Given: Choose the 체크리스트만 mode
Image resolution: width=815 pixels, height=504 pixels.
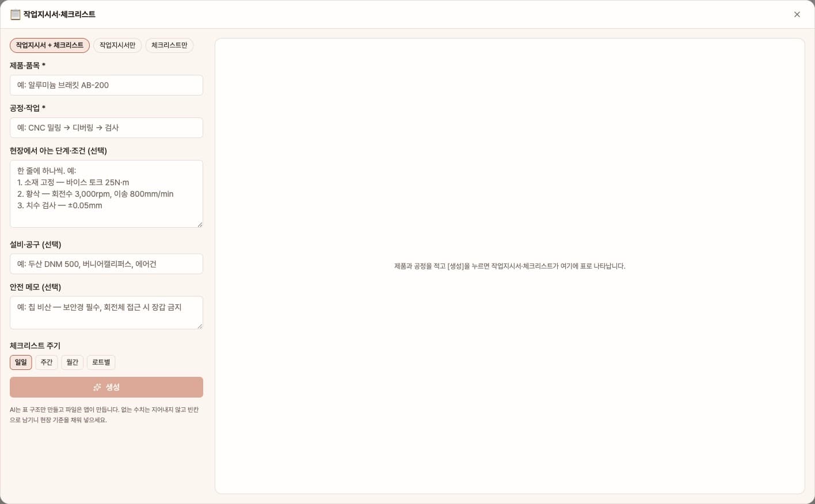Looking at the screenshot, I should click(169, 45).
